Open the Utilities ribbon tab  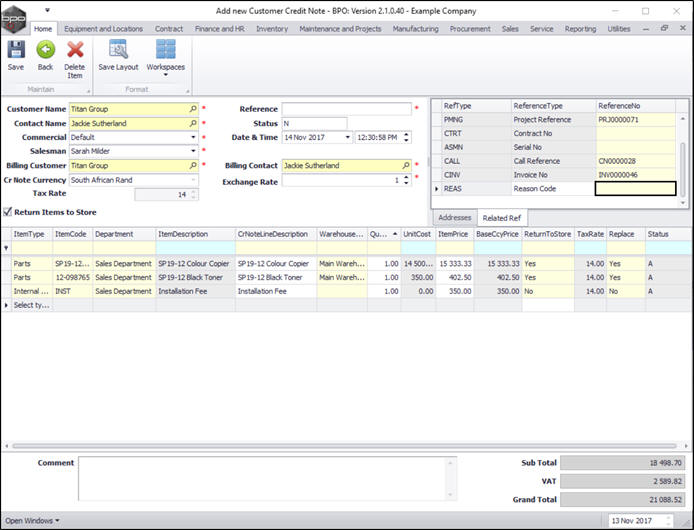(619, 29)
